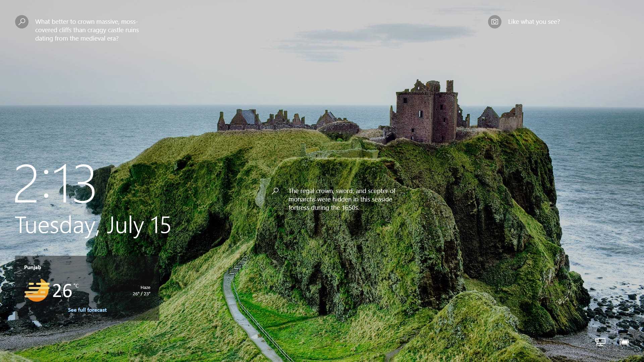Click the Haze condition label
Image resolution: width=644 pixels, height=362 pixels.
click(x=145, y=287)
